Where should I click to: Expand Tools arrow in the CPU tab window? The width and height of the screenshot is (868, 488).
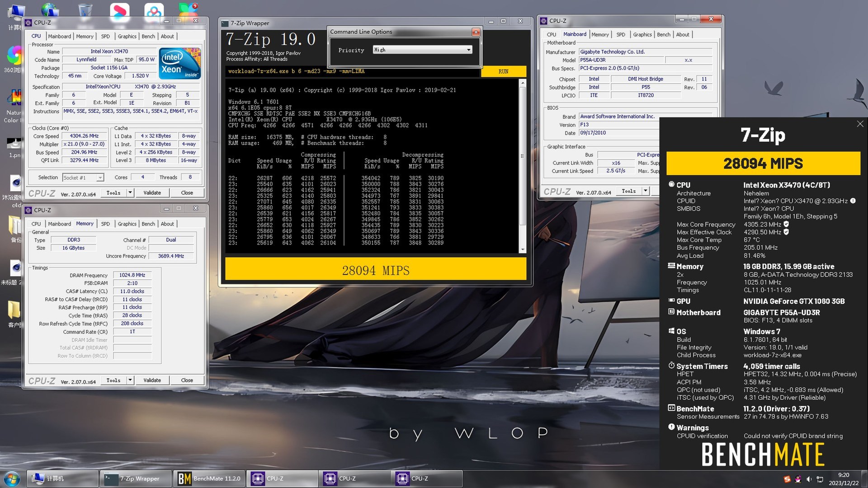click(x=130, y=192)
